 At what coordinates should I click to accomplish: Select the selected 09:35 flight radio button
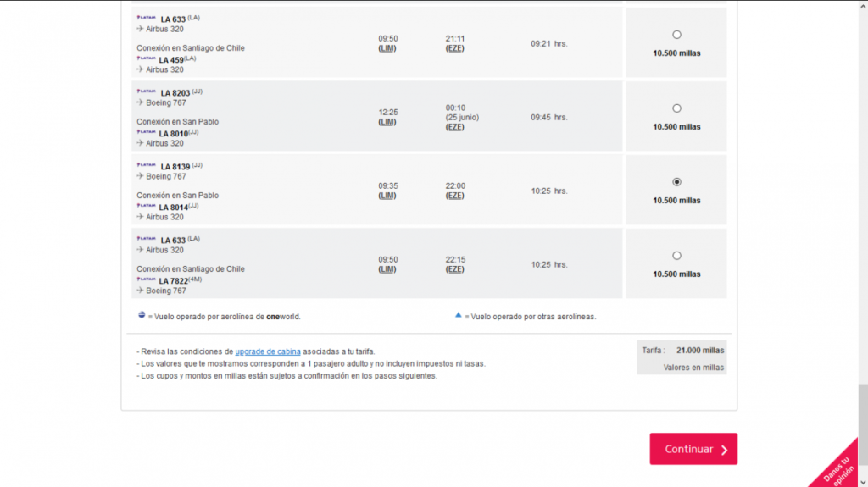676,182
